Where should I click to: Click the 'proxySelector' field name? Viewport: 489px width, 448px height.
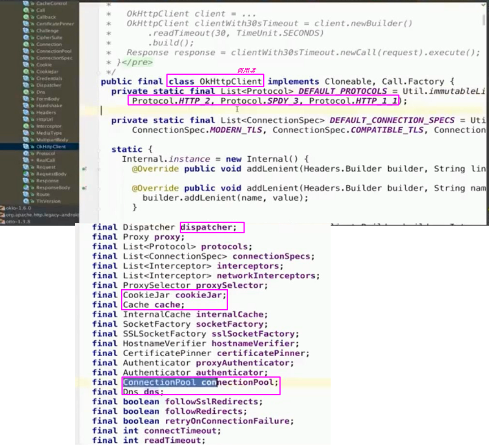tap(229, 285)
